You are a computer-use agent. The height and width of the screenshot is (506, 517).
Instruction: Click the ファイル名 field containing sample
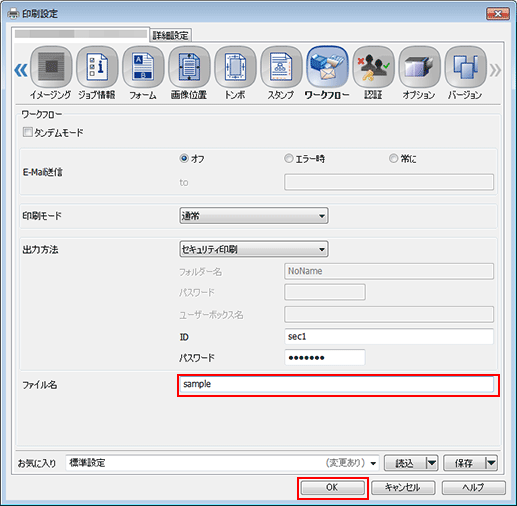point(337,384)
